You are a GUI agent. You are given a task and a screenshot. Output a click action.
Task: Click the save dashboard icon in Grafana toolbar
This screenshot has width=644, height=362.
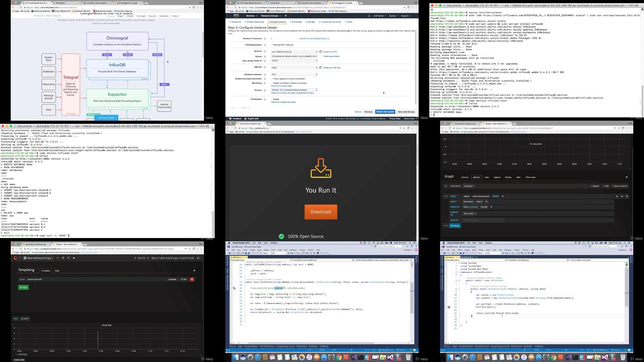pos(68,258)
